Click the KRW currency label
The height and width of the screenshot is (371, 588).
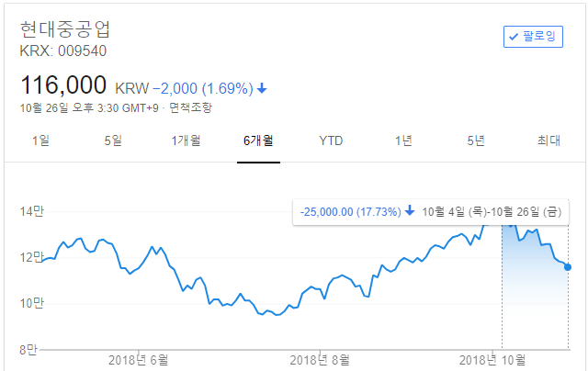(x=132, y=89)
